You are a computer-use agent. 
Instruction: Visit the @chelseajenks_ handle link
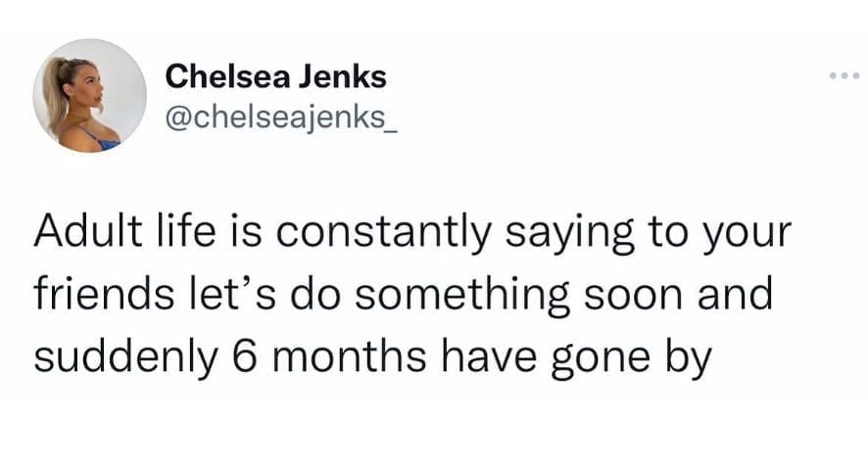[x=283, y=118]
